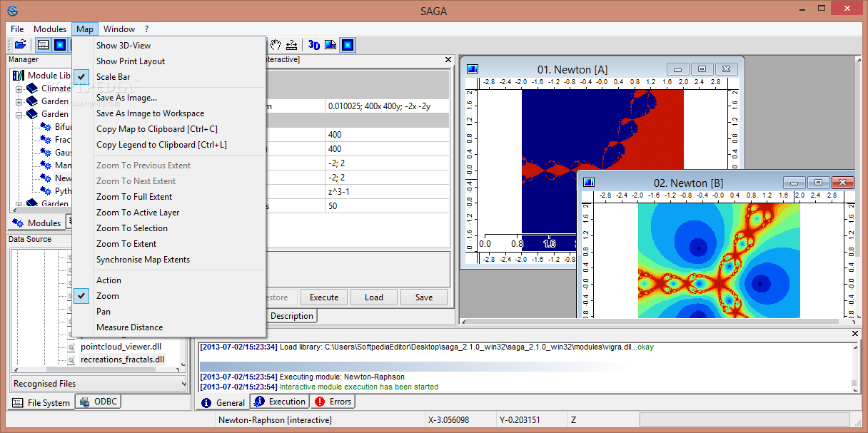Click the Load button
The width and height of the screenshot is (868, 433).
[374, 297]
